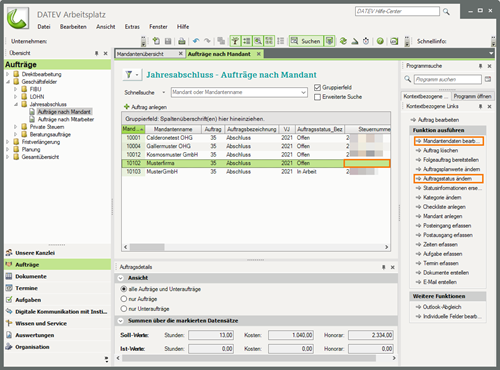Viewport: 500px width, 370px height.
Task: Enable the Erweiterte Suche checkbox
Action: (317, 97)
